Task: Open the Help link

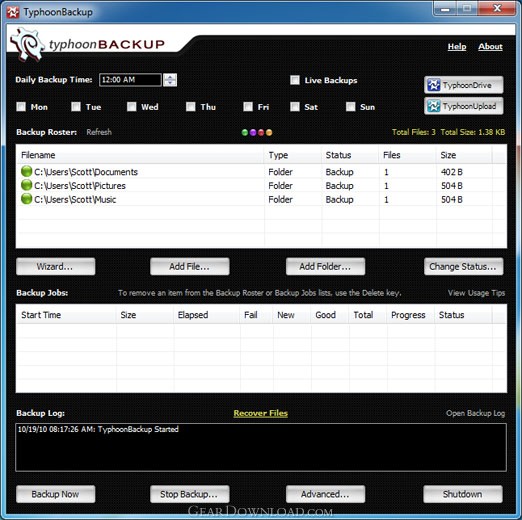Action: pos(457,47)
